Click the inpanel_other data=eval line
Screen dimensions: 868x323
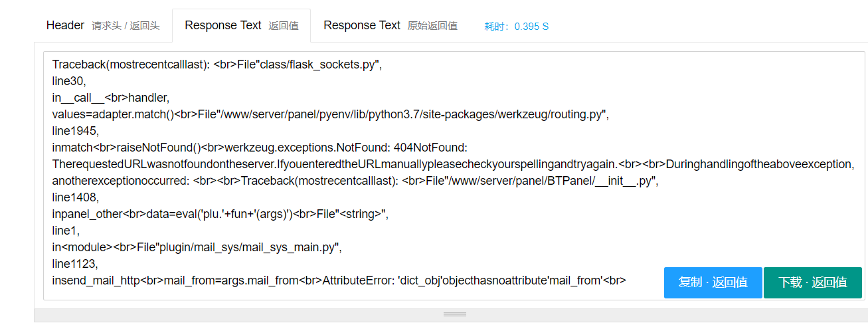pyautogui.click(x=219, y=214)
